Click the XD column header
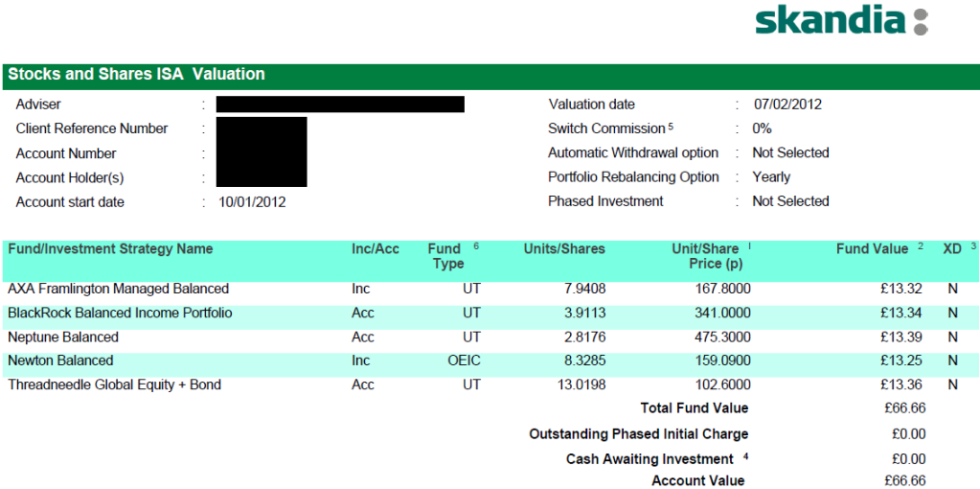The width and height of the screenshot is (980, 489). point(952,249)
